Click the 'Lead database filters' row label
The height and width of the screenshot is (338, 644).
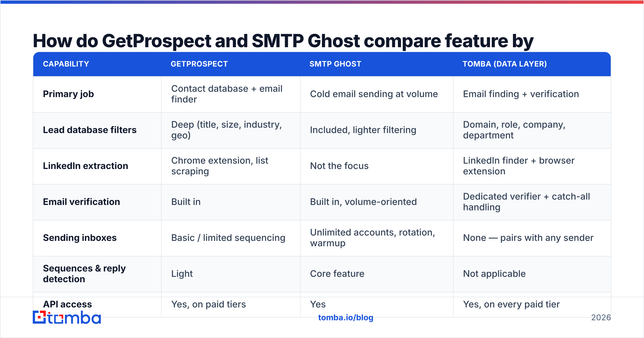tap(90, 130)
